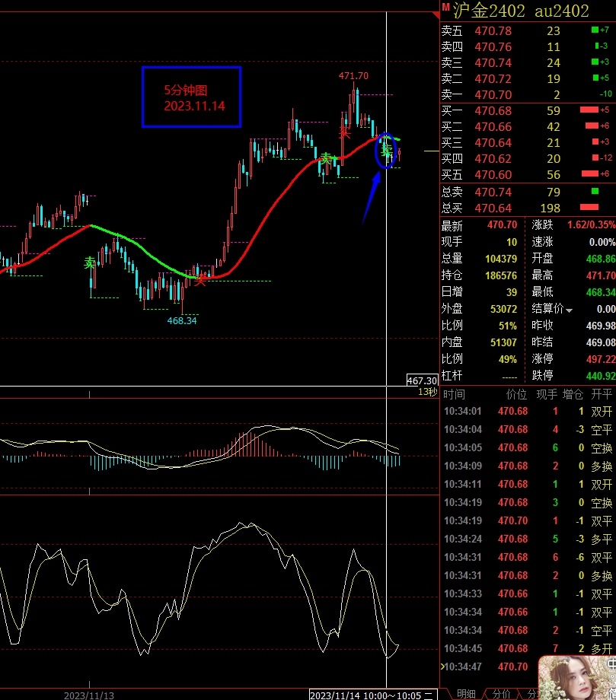Click the 持仓 186576 open interest value
The height and width of the screenshot is (700, 616).
[x=501, y=276]
